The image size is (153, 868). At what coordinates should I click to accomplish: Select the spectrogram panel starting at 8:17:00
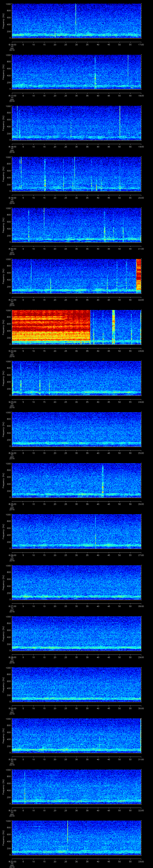77,72
